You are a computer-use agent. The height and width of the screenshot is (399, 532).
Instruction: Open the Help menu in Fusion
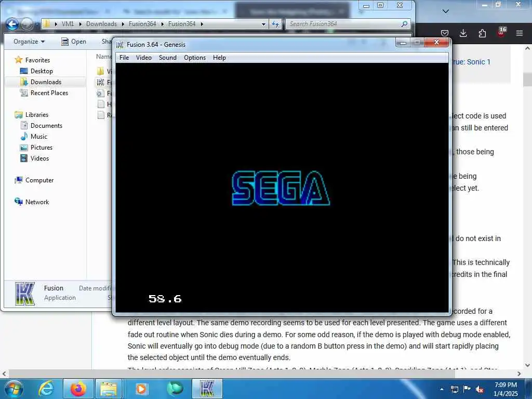coord(219,58)
